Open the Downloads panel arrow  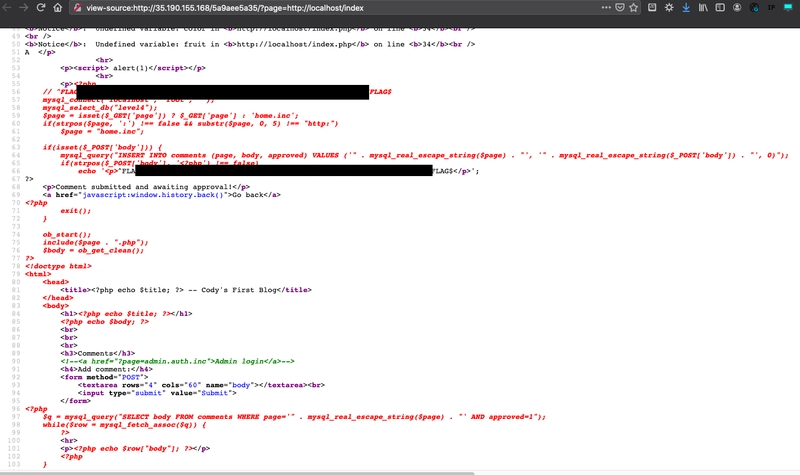pyautogui.click(x=686, y=8)
